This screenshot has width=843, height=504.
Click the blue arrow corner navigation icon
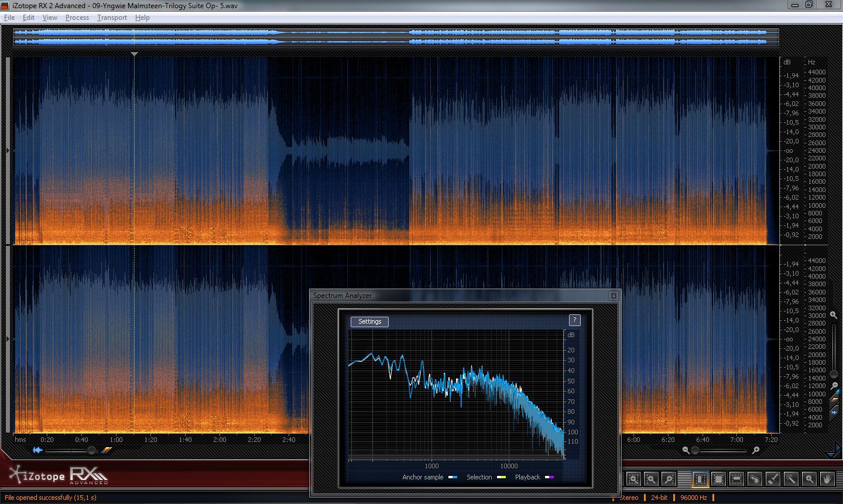coord(832,451)
